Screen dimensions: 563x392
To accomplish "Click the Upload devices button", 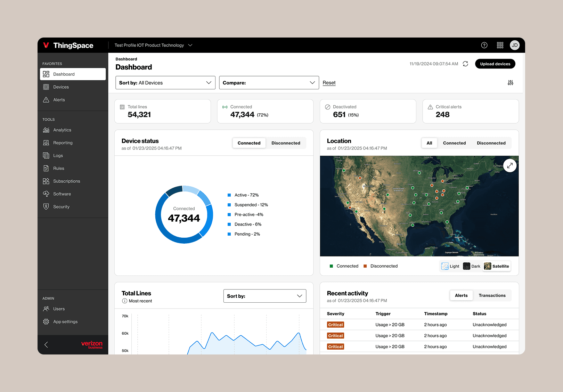I will pos(495,64).
